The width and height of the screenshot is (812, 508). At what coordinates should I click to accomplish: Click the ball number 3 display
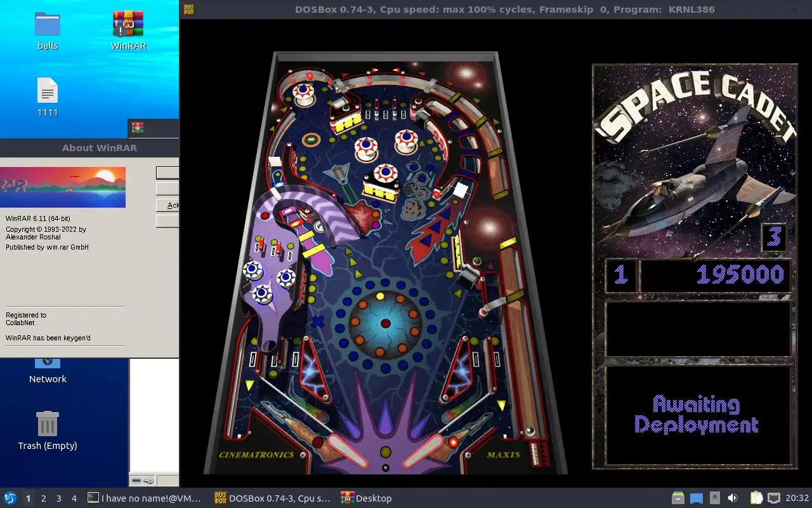click(773, 237)
